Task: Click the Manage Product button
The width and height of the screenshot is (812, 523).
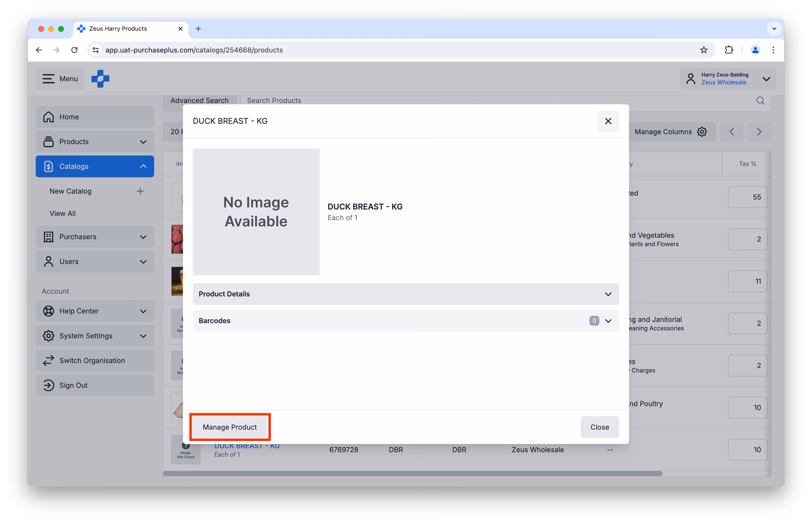Action: click(230, 427)
